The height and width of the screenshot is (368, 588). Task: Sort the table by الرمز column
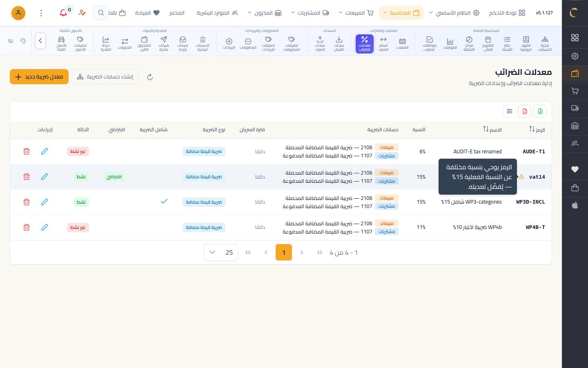click(x=537, y=130)
